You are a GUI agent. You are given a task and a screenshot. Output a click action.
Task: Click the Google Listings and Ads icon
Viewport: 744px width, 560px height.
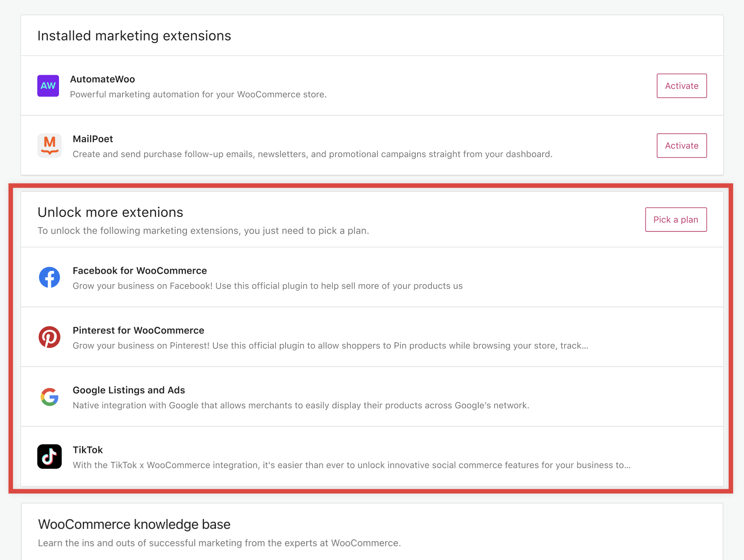pos(50,397)
